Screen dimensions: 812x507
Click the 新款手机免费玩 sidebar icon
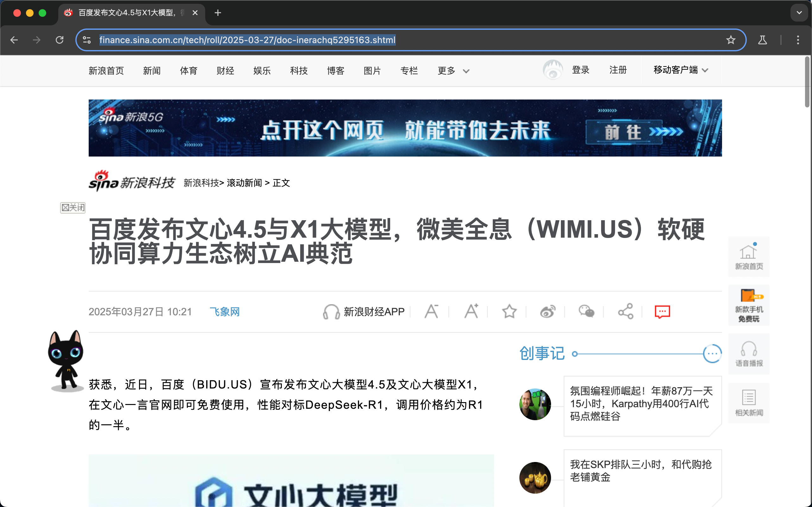pyautogui.click(x=749, y=305)
